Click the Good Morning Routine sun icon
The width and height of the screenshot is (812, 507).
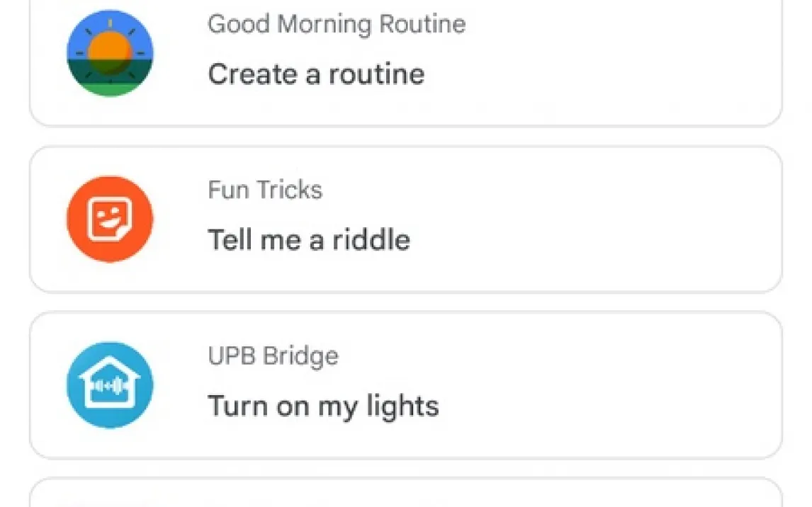[110, 53]
